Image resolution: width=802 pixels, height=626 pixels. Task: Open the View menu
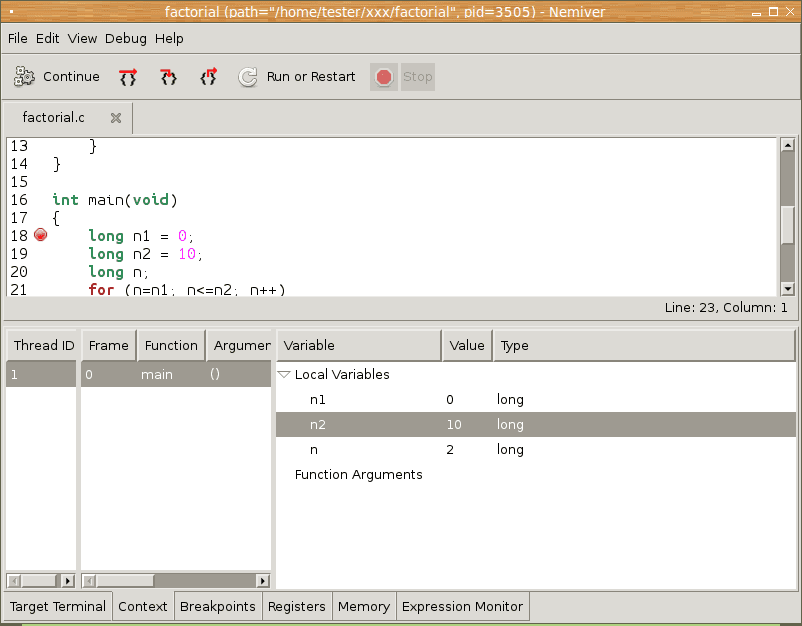(x=82, y=38)
